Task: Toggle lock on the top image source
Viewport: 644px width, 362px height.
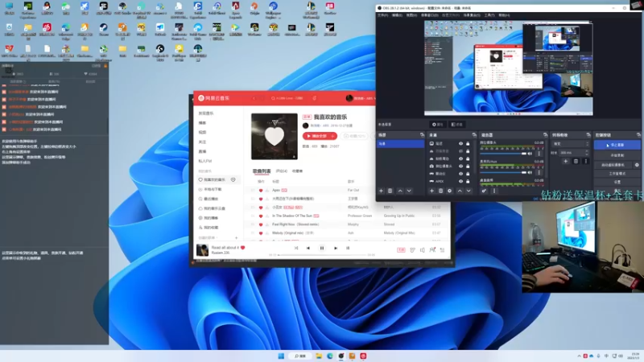Action: [468, 144]
